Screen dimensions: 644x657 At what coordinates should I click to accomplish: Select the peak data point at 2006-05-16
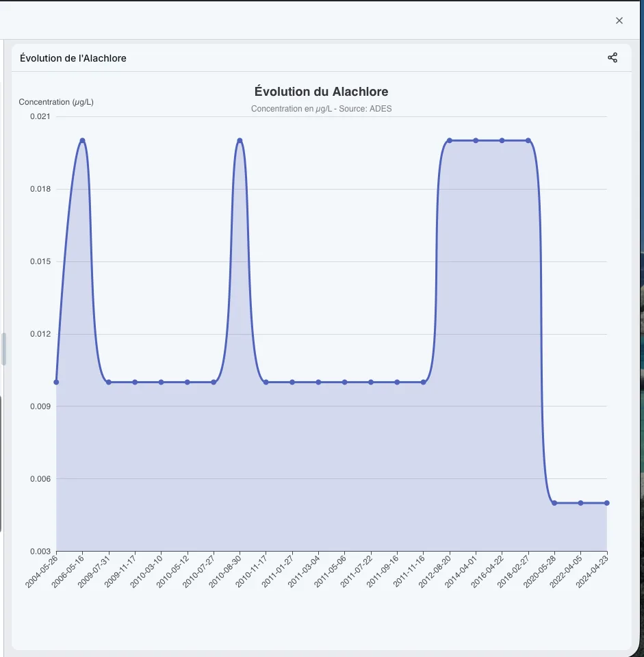(x=83, y=140)
